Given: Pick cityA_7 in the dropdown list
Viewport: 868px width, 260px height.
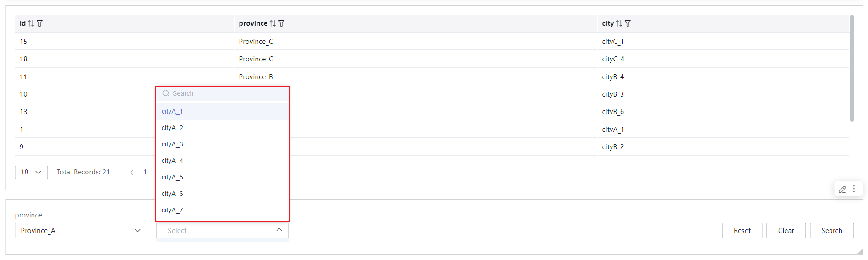Looking at the screenshot, I should 223,210.
